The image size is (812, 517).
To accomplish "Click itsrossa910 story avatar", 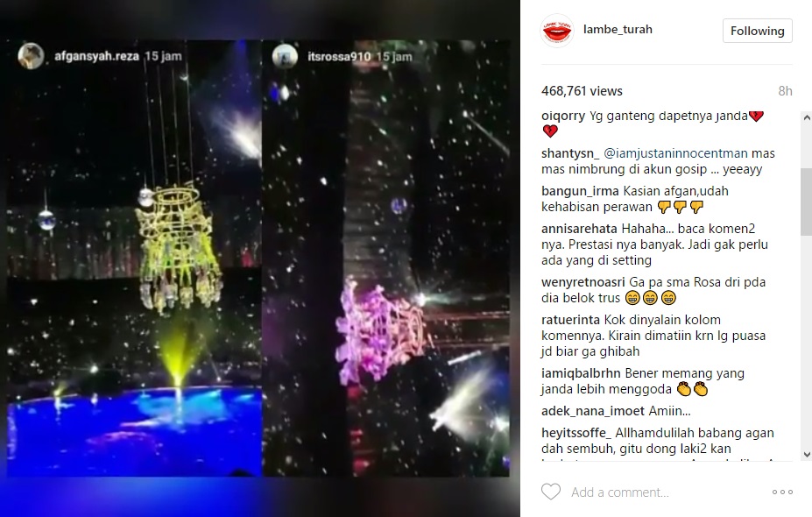I will 285,57.
